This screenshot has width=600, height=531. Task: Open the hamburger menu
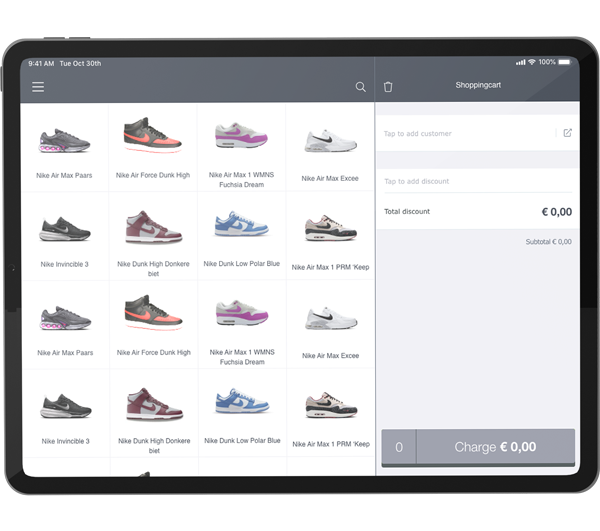(38, 87)
